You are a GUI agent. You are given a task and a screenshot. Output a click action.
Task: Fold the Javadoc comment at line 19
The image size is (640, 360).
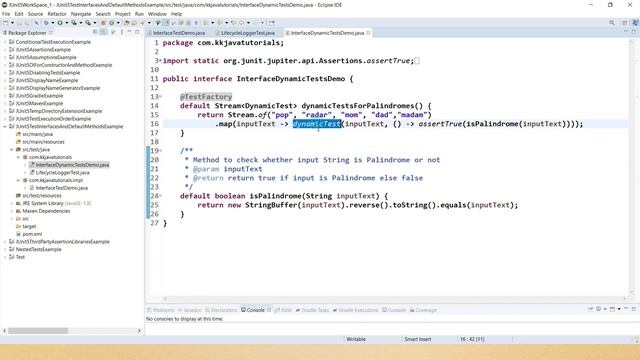(x=160, y=151)
